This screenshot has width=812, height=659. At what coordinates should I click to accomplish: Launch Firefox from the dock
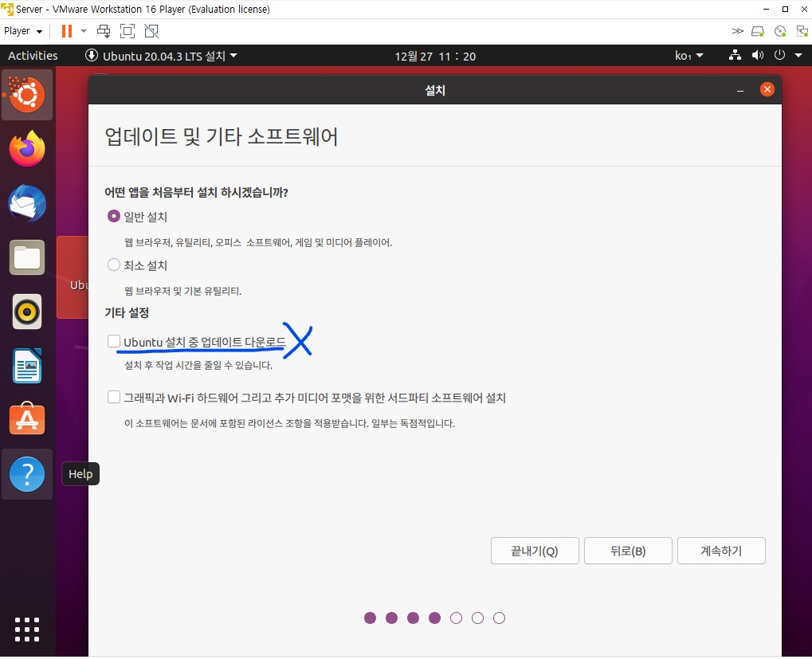tap(27, 148)
